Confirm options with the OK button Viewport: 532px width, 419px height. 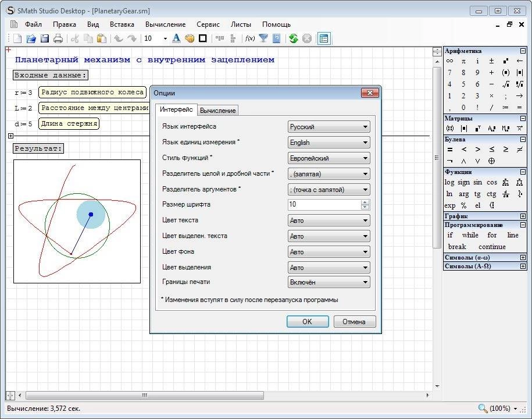(x=308, y=322)
